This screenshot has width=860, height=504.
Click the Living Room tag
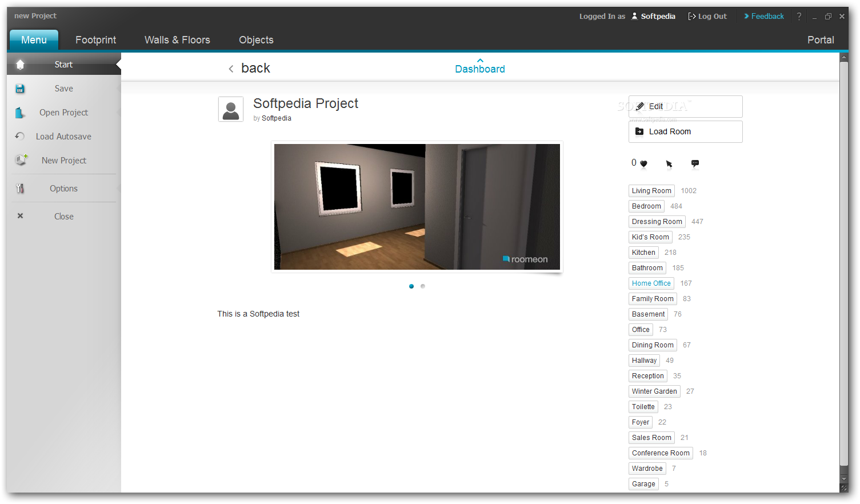pyautogui.click(x=651, y=191)
